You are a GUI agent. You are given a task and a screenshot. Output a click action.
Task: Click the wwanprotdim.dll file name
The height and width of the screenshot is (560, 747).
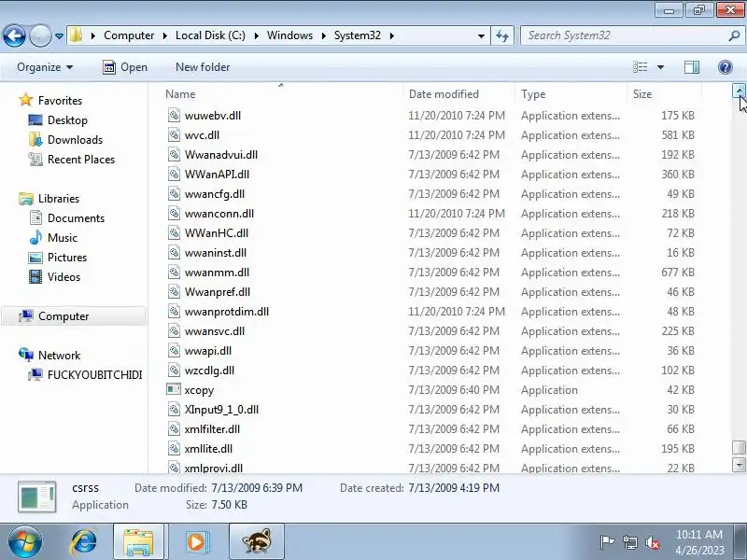[227, 312]
